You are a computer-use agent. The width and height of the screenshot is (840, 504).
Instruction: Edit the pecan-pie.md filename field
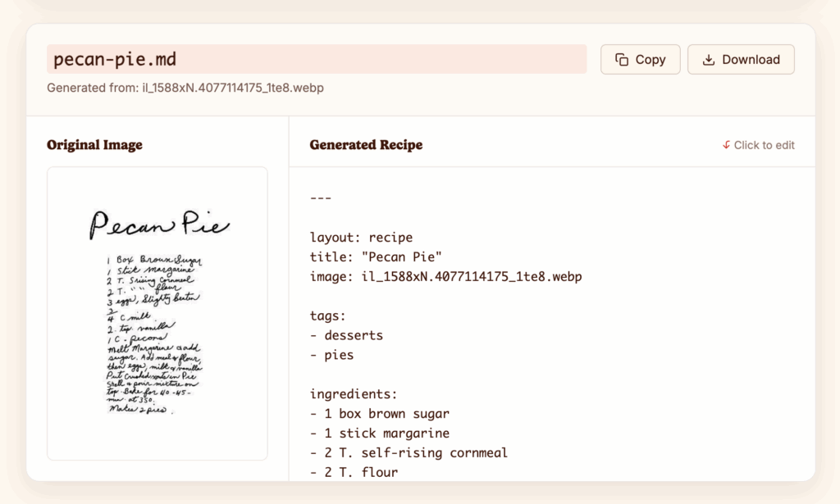[316, 59]
